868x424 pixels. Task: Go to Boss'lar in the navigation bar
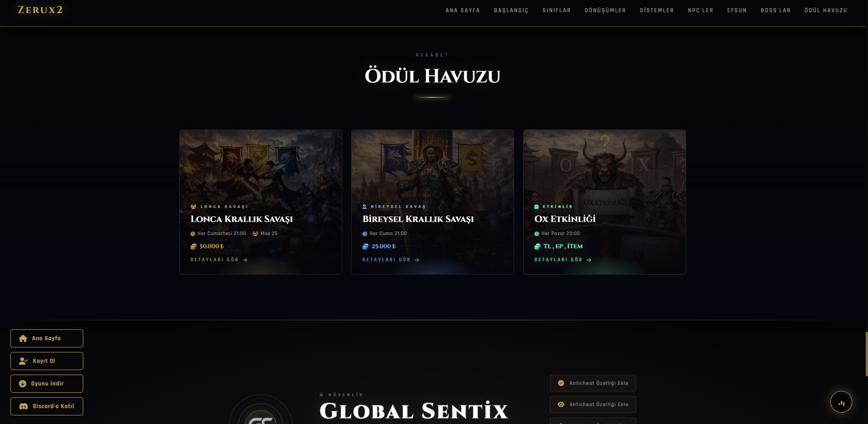(776, 10)
